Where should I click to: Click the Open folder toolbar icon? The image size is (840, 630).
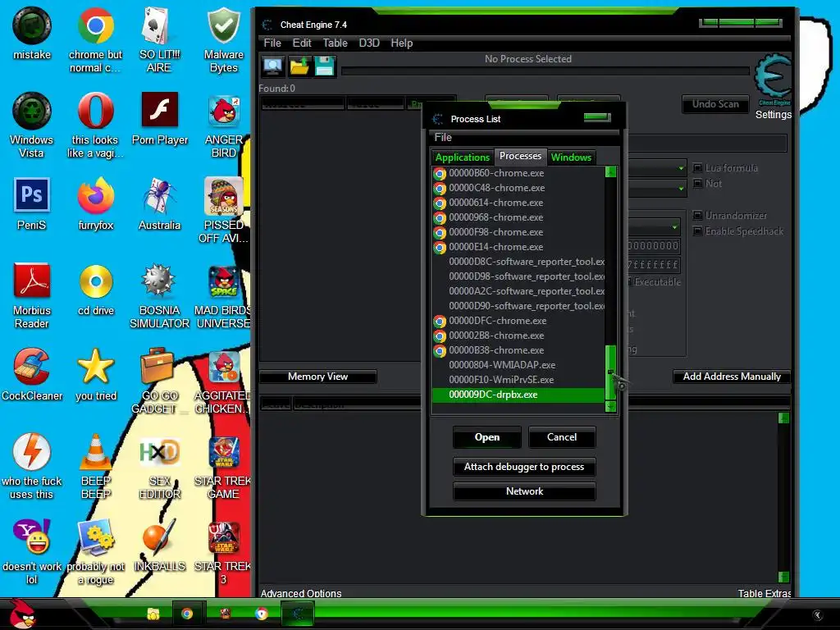(299, 66)
